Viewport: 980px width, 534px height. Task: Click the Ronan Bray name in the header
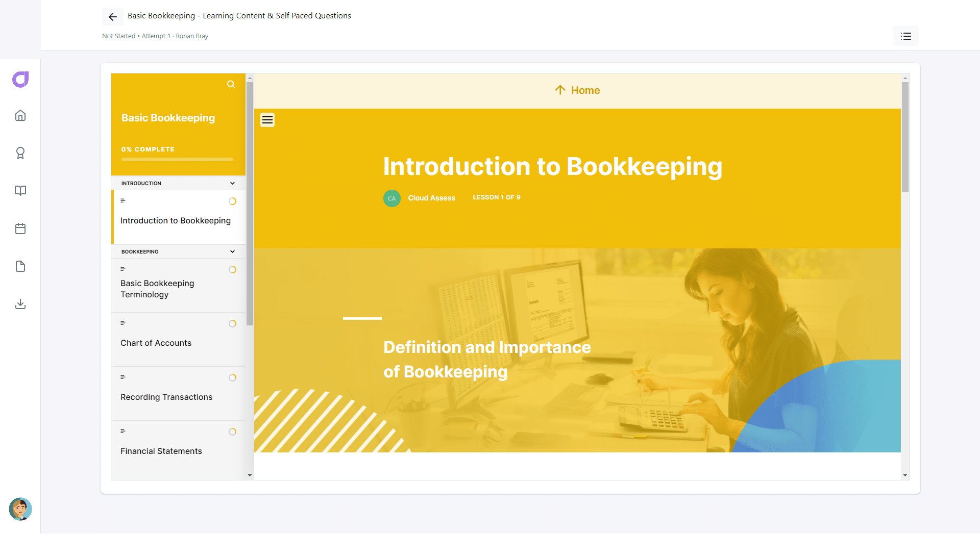coord(192,36)
